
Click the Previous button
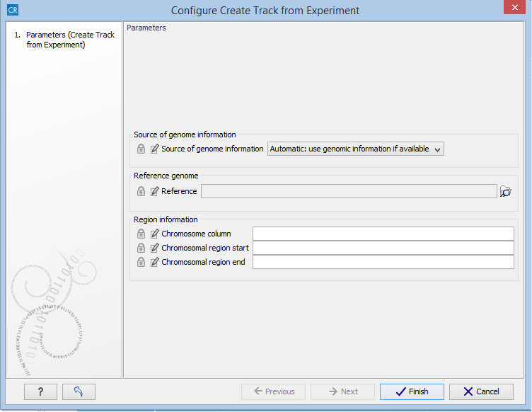coord(274,392)
